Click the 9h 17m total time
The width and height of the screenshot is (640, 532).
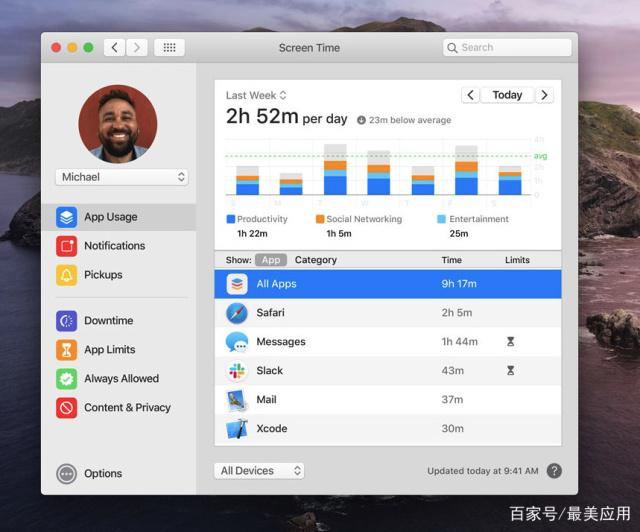click(459, 284)
